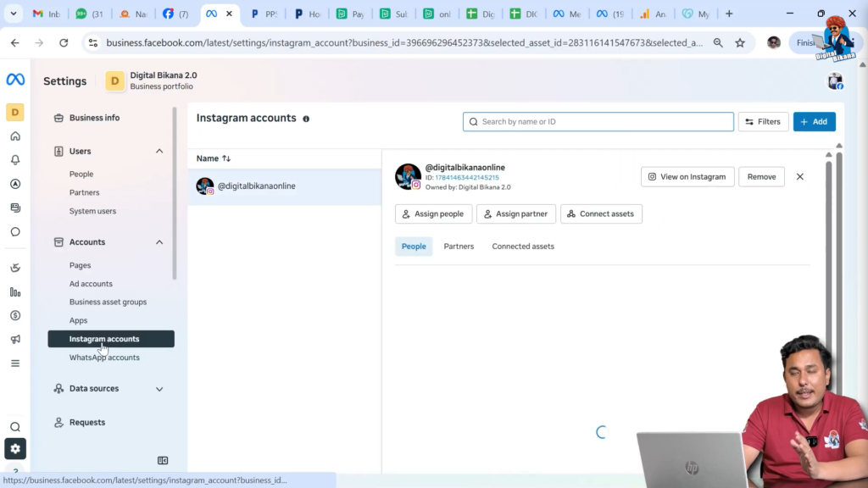Image resolution: width=868 pixels, height=488 pixels.
Task: Open the notifications bell icon in the sidebar
Action: 15,159
